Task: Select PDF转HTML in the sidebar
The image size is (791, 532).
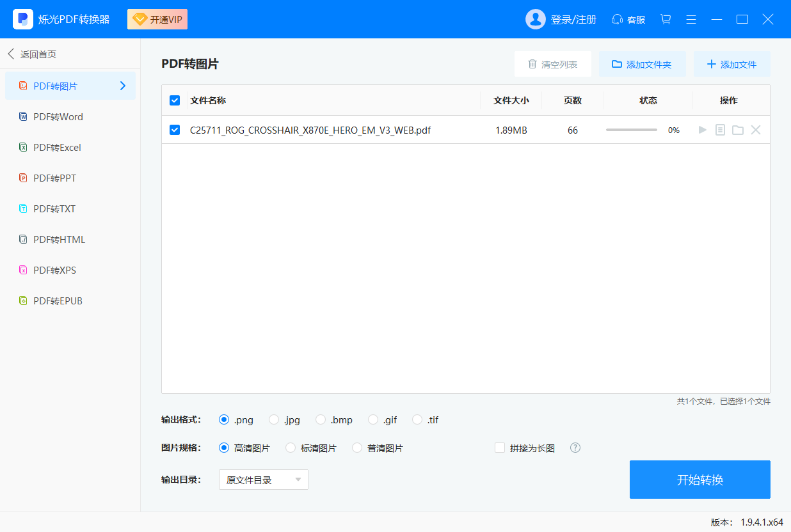Action: (x=70, y=239)
